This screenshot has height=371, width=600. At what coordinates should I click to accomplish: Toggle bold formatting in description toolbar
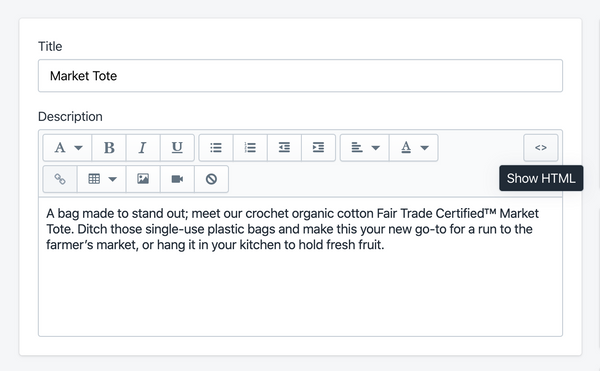(109, 148)
